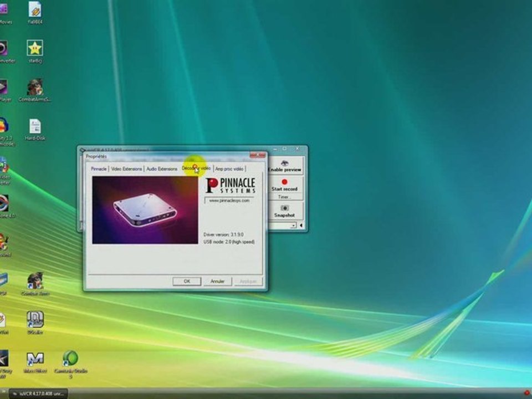
Task: Confirm the Propriétés dialog with OK
Action: point(187,282)
